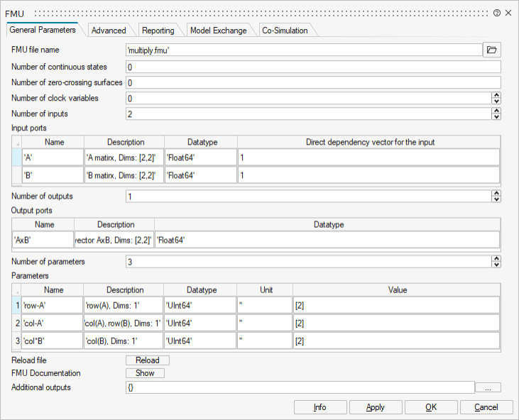This screenshot has width=519, height=420.
Task: Click the Apply button
Action: click(376, 407)
